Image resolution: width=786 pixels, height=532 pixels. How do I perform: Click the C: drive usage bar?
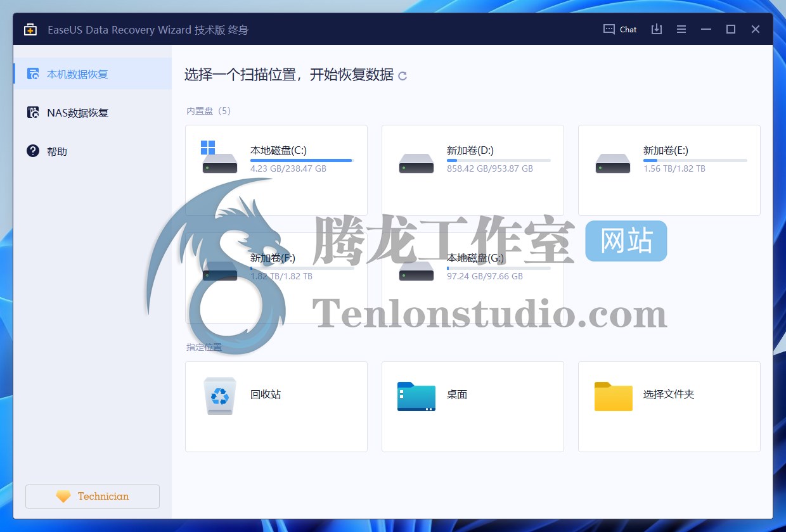302,161
